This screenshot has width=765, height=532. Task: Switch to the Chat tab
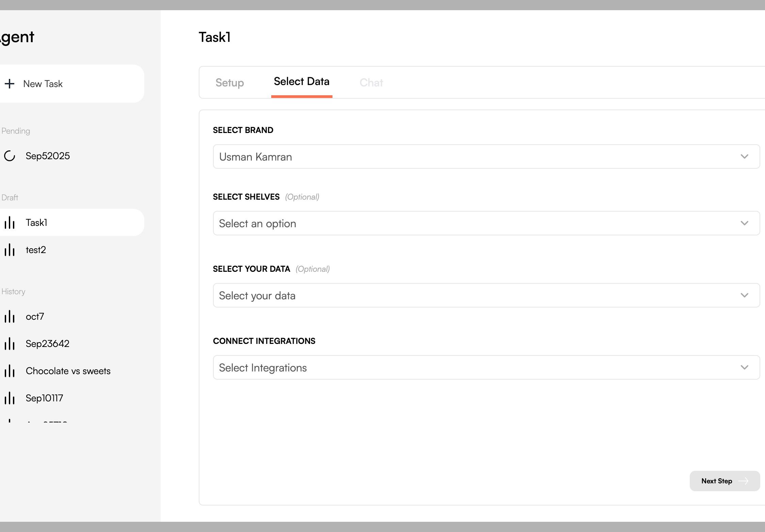coord(371,83)
